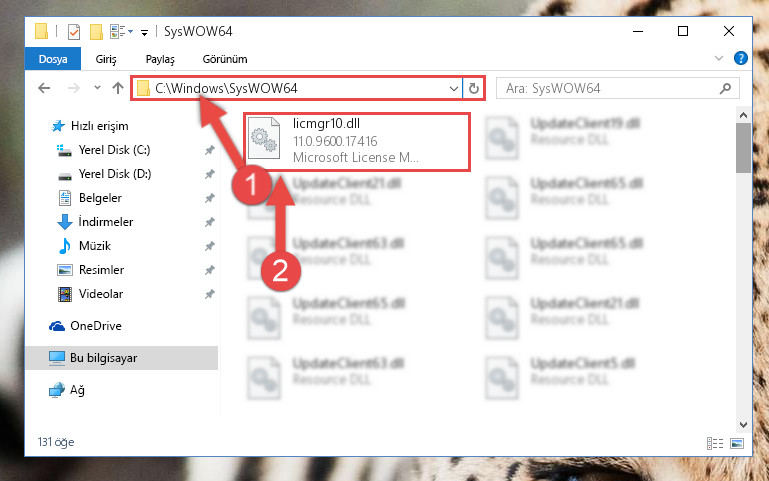Select the licmgr10.dll file
This screenshot has width=769, height=481.
pos(358,142)
